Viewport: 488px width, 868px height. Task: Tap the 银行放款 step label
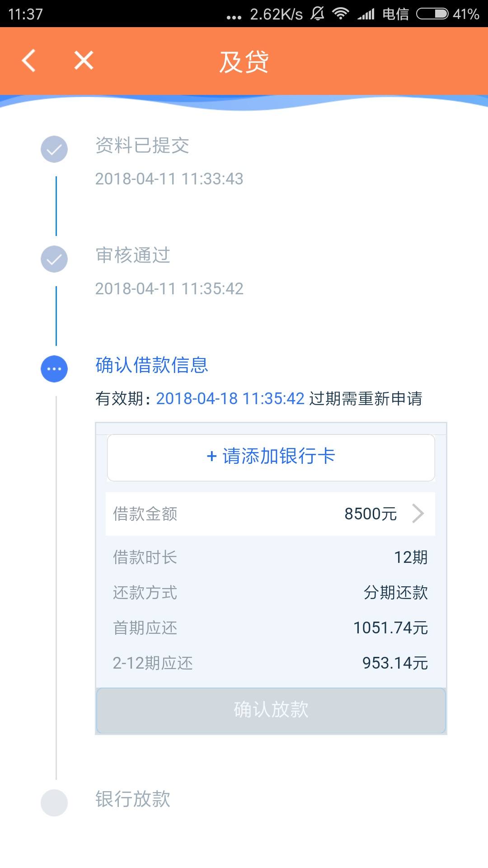click(133, 799)
